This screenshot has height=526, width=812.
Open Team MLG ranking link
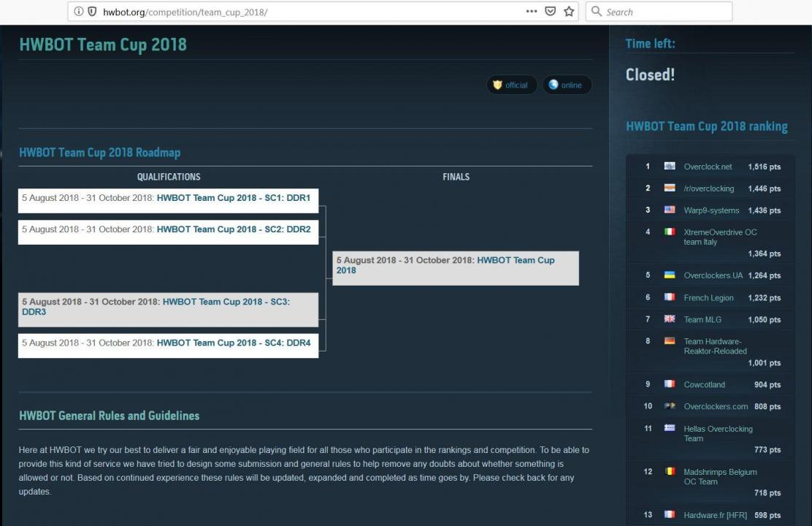coord(702,320)
